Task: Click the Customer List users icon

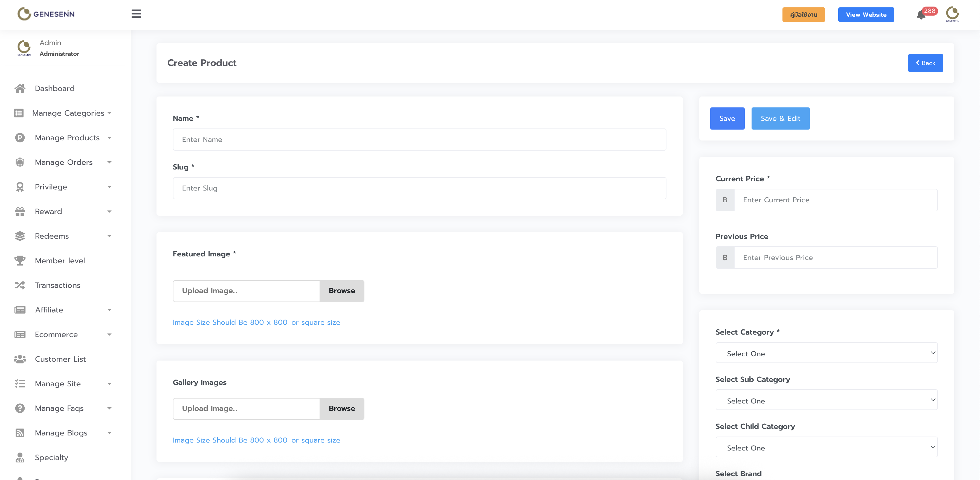Action: coord(20,359)
